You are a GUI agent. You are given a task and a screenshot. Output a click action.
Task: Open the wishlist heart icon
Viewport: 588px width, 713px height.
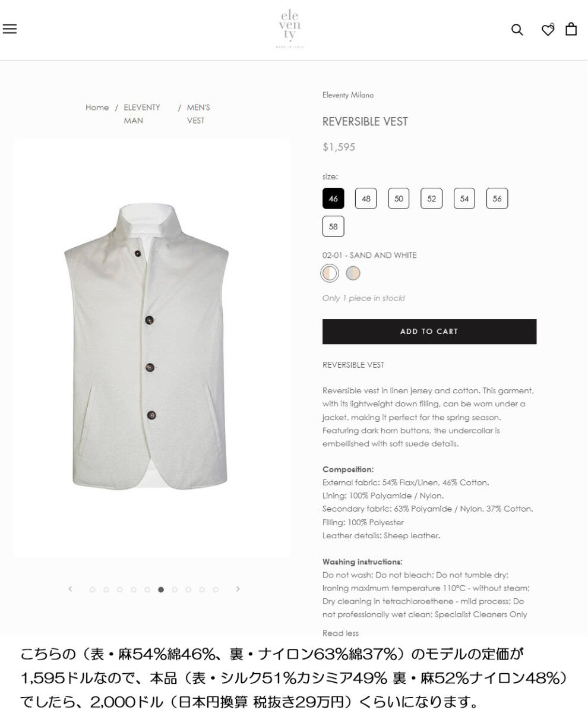tap(548, 30)
